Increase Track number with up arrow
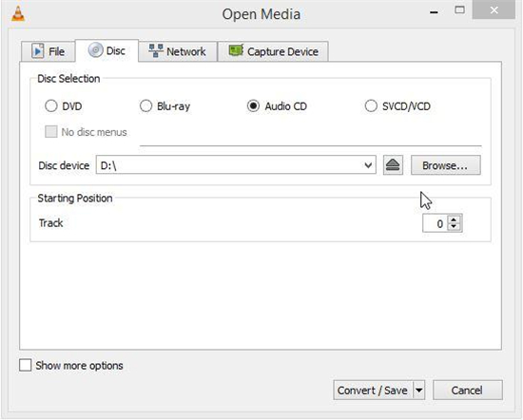 pos(454,220)
